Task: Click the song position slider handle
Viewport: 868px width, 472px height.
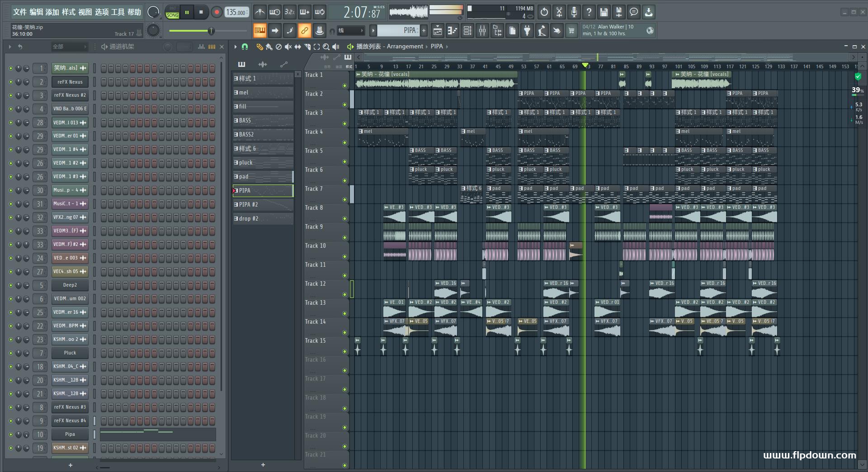Action: coord(211,31)
